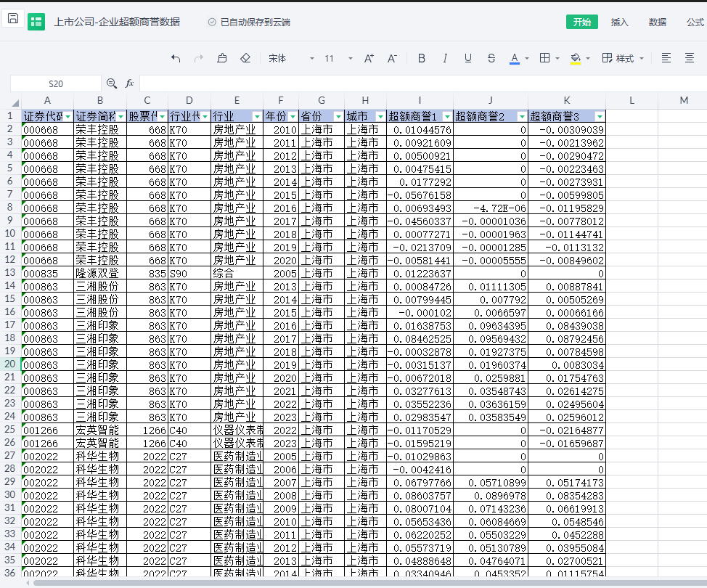The height and width of the screenshot is (588, 707).
Task: Expand borders dropdown arrow
Action: [557, 58]
